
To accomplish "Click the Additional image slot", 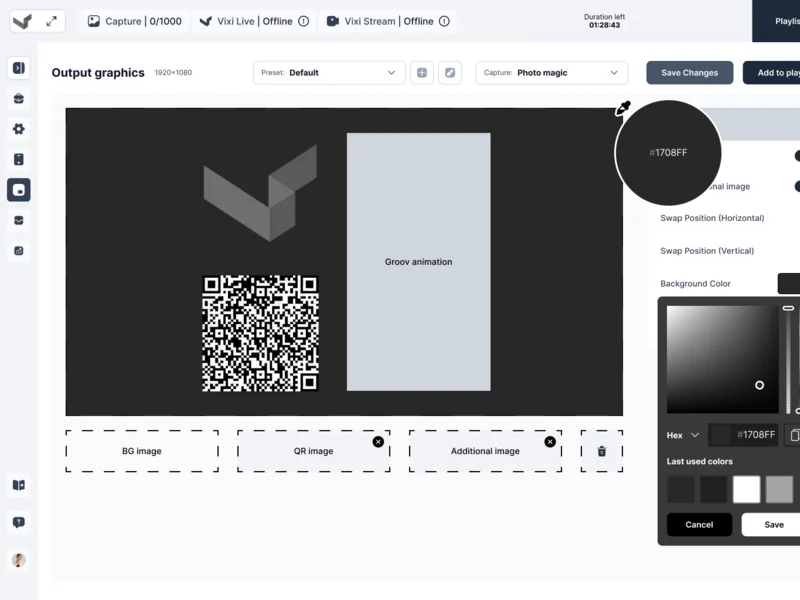I will click(485, 451).
